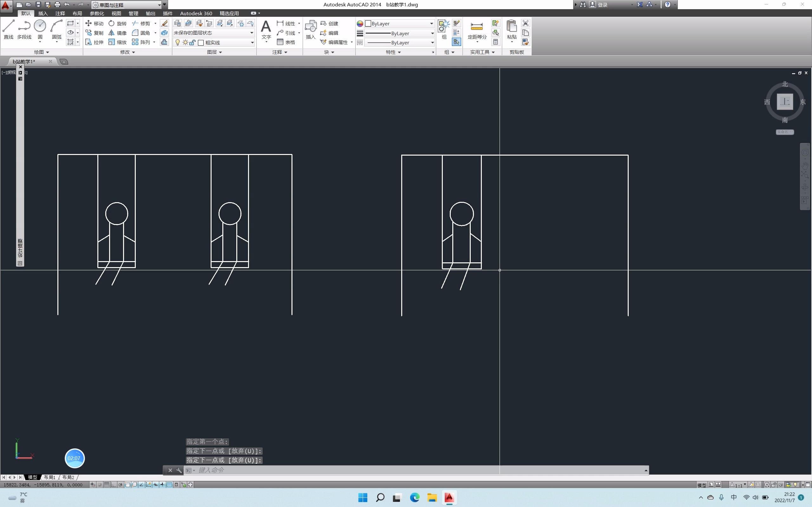
Task: Click the ByLayer color swatch
Action: click(x=368, y=23)
